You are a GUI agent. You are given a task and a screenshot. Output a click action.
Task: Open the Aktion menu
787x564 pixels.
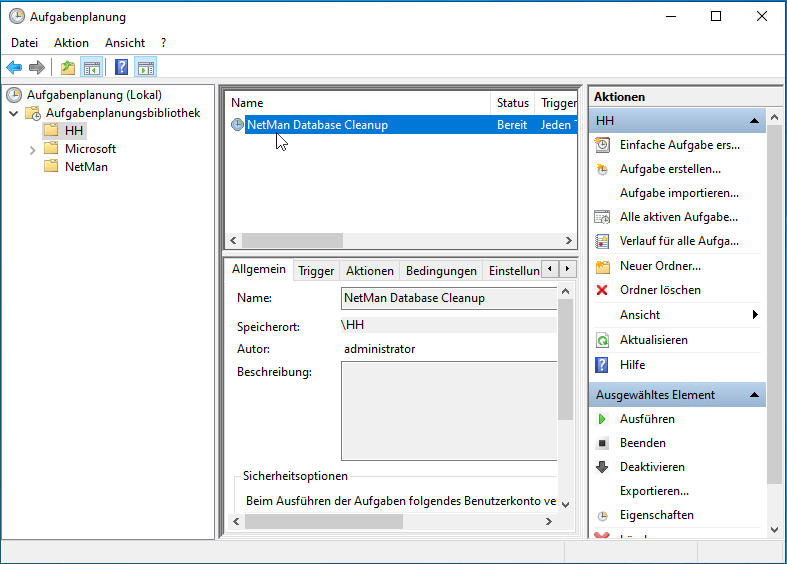71,43
